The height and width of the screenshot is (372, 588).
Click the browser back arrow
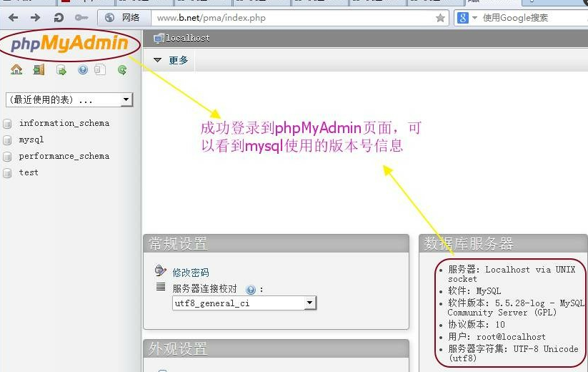click(13, 18)
